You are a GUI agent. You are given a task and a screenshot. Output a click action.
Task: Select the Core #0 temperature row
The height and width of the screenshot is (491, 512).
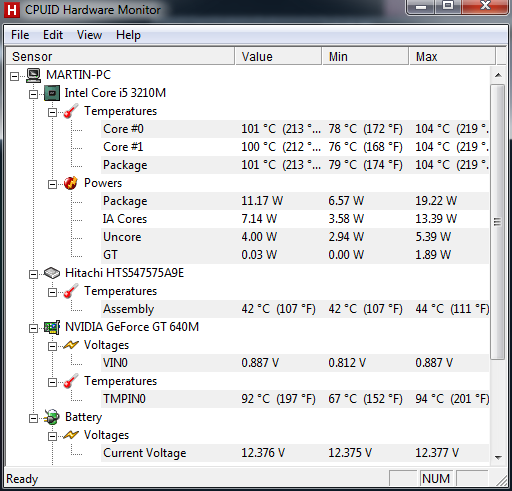(x=295, y=129)
